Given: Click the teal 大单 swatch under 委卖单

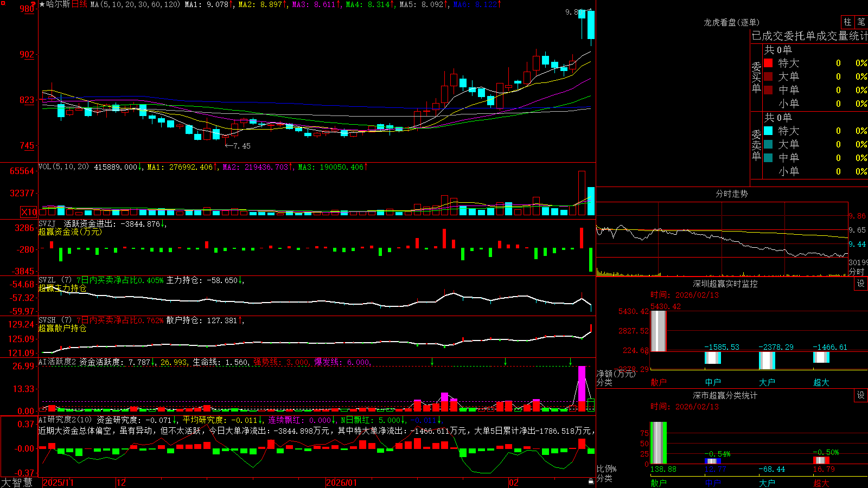Looking at the screenshot, I should tap(768, 144).
